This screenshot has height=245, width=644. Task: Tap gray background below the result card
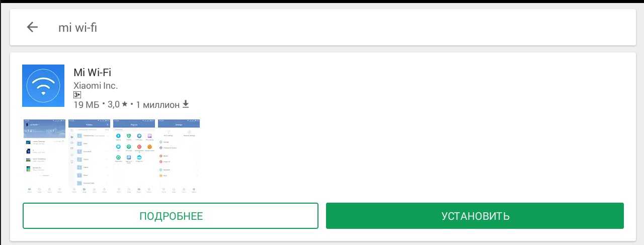[322, 243]
